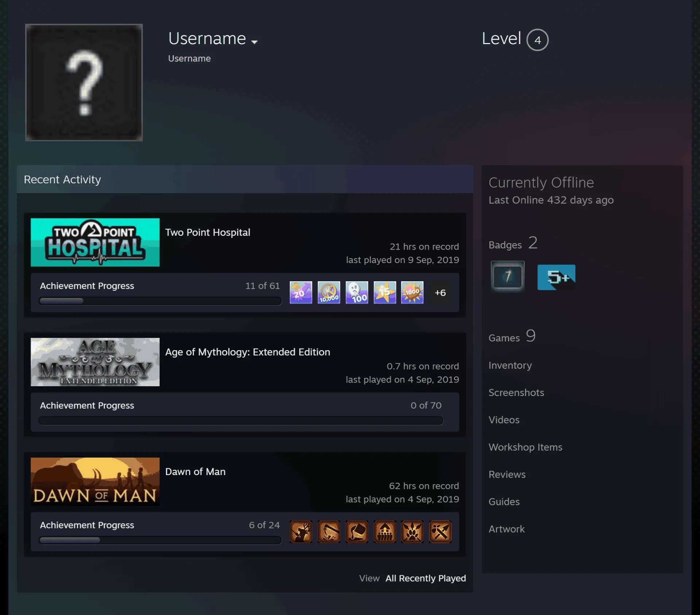
Task: Click 'Last Online 432 days ago' text
Action: (x=551, y=200)
